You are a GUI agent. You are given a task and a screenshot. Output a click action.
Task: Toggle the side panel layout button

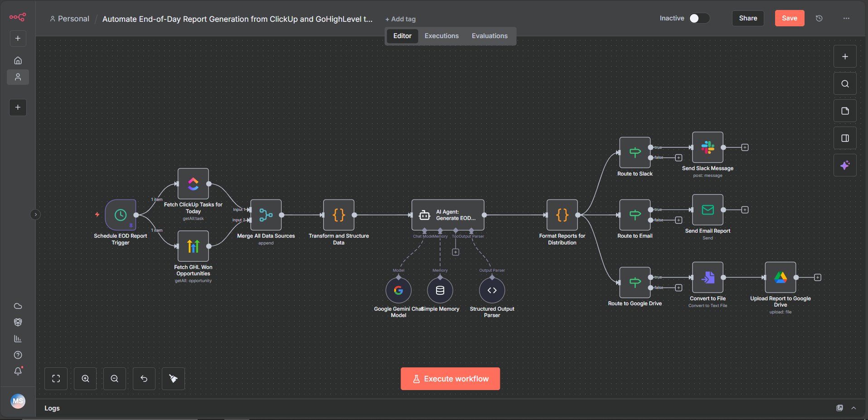click(x=845, y=138)
